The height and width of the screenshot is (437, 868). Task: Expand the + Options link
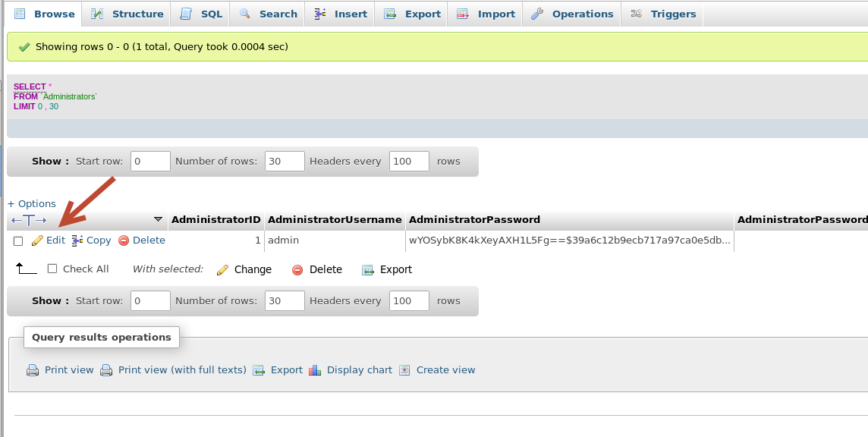pyautogui.click(x=32, y=204)
